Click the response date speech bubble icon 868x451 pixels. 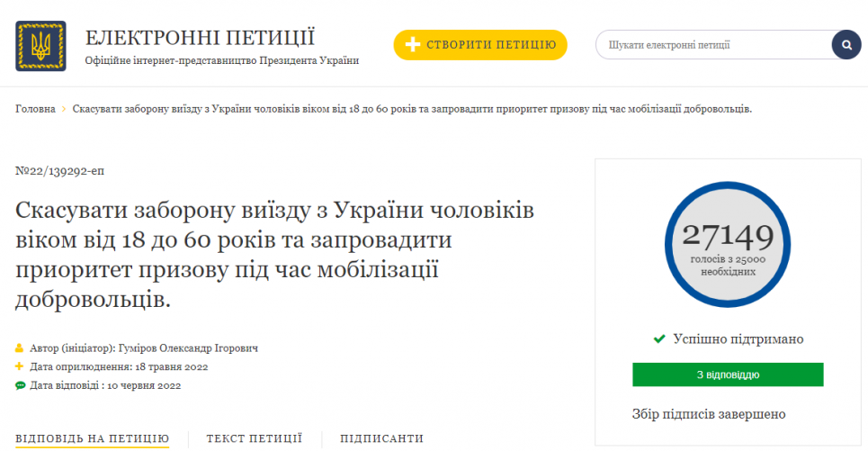20,385
